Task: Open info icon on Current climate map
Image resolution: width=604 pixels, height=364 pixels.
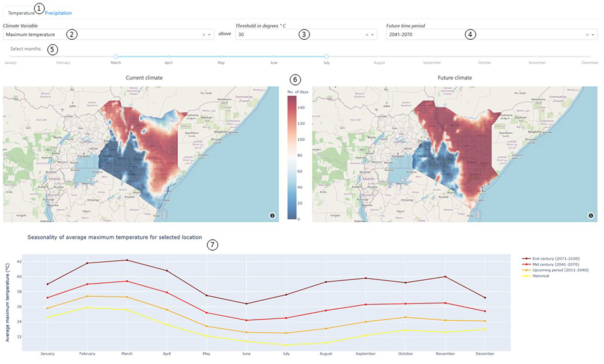Action: pyautogui.click(x=272, y=216)
